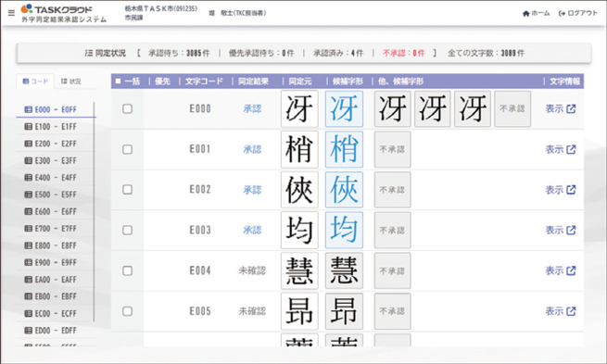Screen dimensions: 607x364
Task: Check the box for row E005
Action: 127,311
